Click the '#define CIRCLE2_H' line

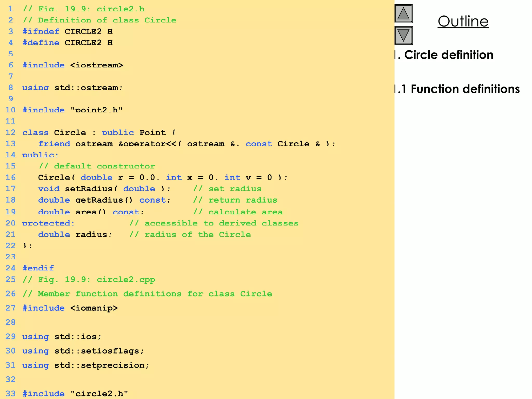tap(68, 43)
